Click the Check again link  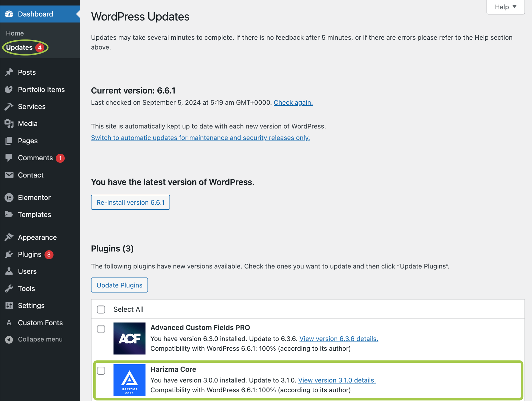point(293,102)
